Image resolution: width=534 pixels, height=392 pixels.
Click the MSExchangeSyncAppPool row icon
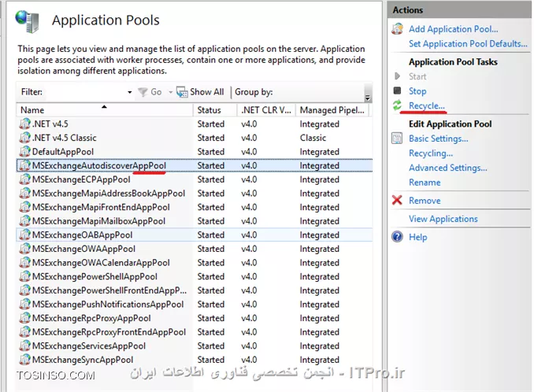(24, 360)
